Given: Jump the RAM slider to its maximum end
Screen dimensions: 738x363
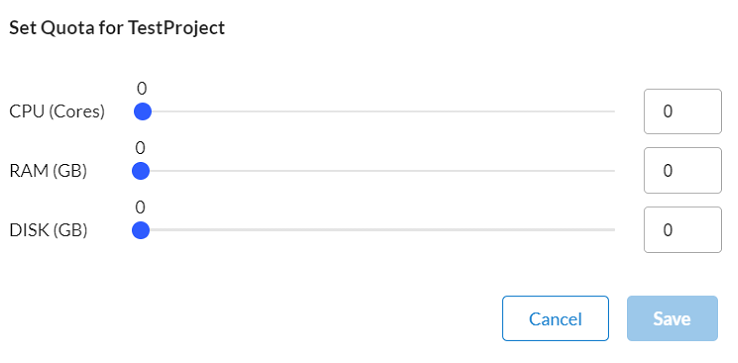Looking at the screenshot, I should (x=614, y=171).
